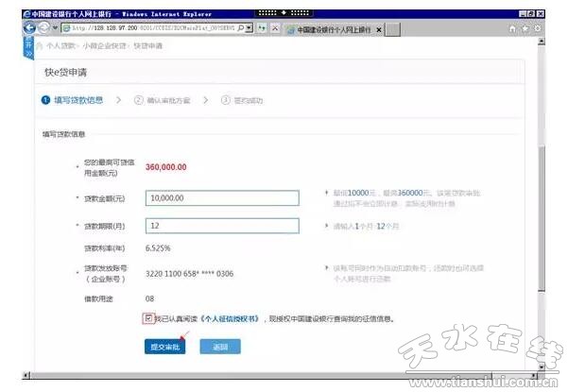Select the 中国建设银行个人网上银行 browser tab

coord(330,29)
